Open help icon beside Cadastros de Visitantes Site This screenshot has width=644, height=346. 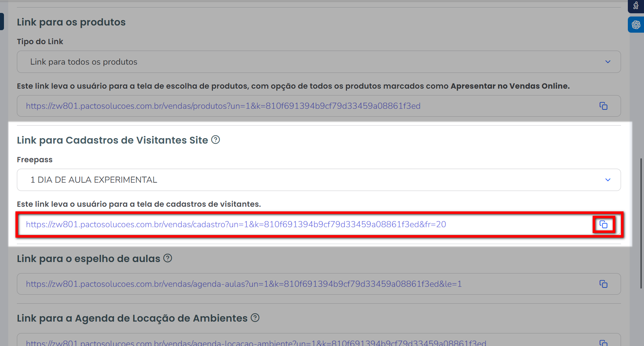point(216,140)
